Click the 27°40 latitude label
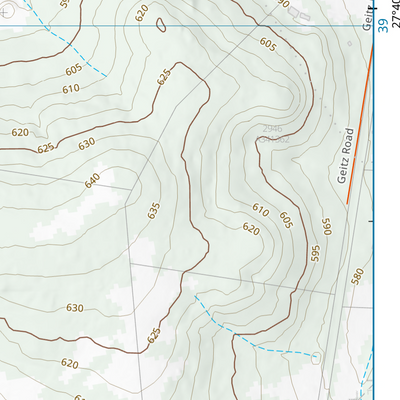 coord(396,15)
